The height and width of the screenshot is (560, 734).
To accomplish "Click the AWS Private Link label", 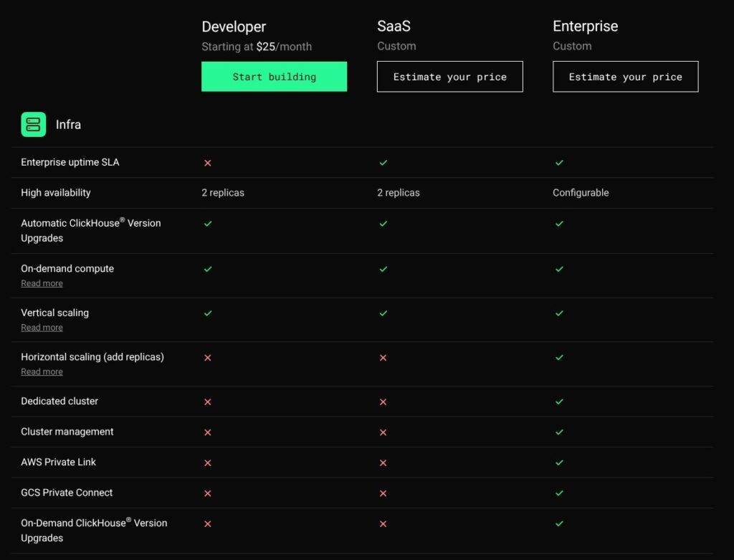I will click(x=58, y=462).
